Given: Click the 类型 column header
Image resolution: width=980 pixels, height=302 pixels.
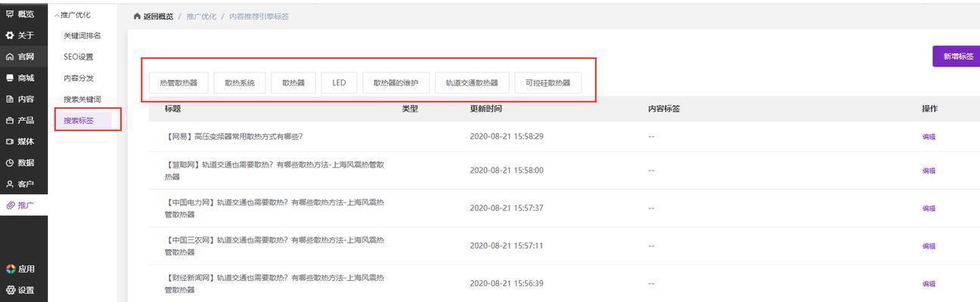Looking at the screenshot, I should [410, 109].
